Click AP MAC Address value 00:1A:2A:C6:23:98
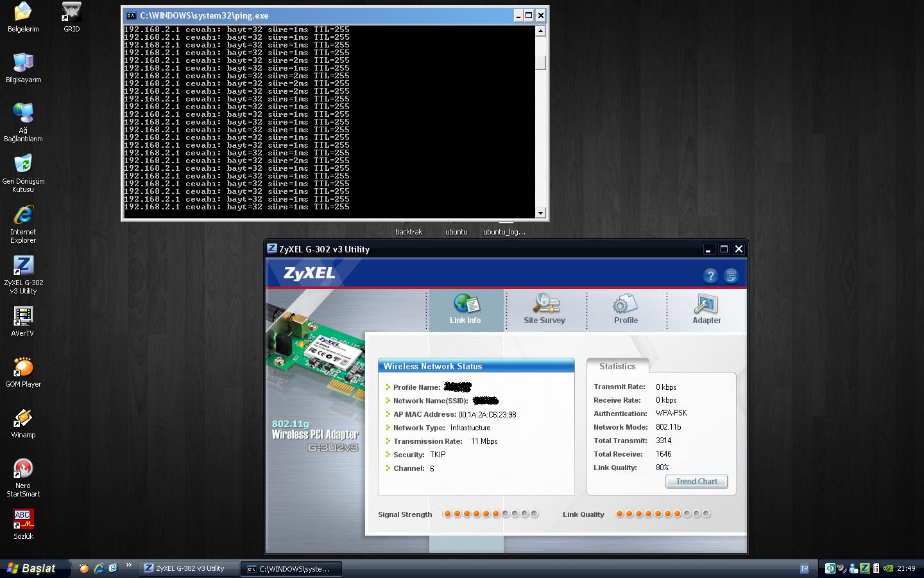This screenshot has height=578, width=924. pyautogui.click(x=487, y=415)
